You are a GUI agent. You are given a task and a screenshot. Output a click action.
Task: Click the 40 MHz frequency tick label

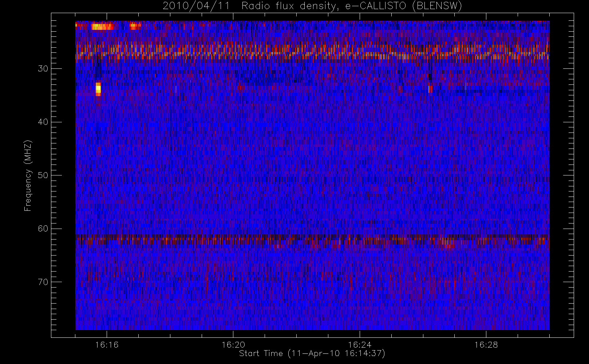click(x=43, y=122)
